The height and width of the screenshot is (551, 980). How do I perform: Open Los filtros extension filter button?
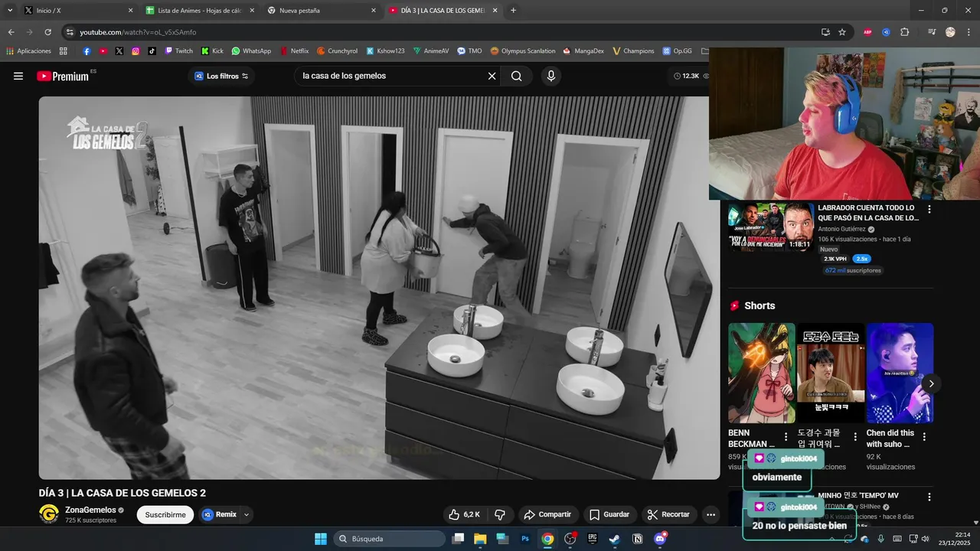pos(220,76)
